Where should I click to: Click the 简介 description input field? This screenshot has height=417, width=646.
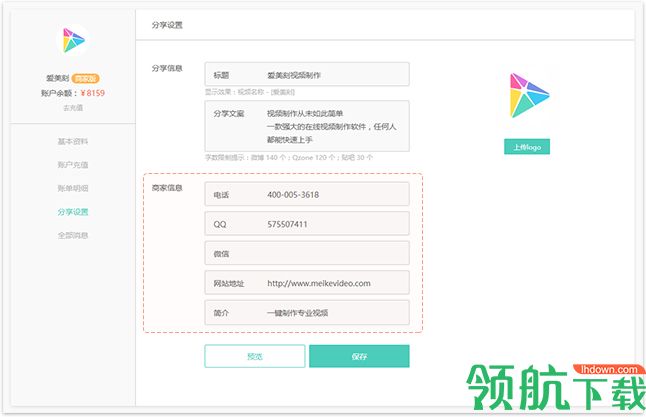(x=307, y=312)
